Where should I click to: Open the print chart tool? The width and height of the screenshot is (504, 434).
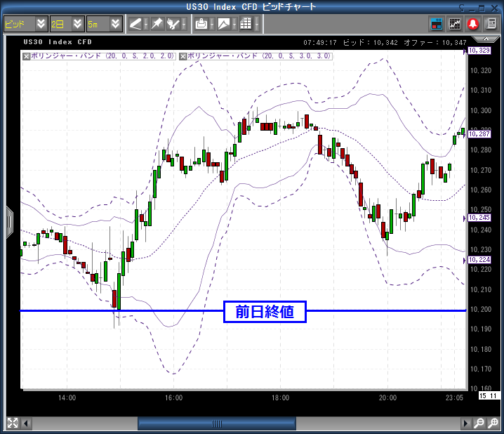coord(201,24)
